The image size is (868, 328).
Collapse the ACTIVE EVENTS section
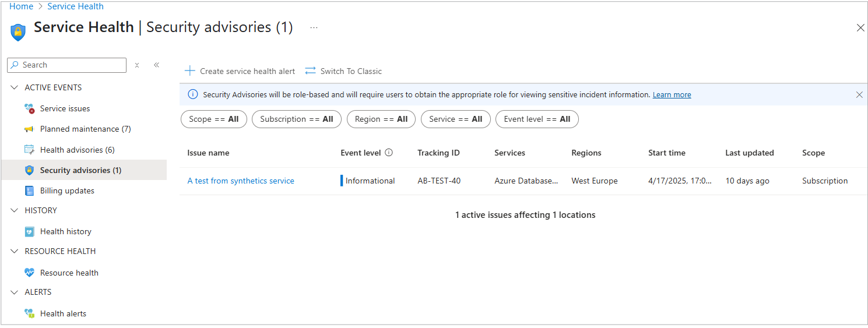coord(15,88)
